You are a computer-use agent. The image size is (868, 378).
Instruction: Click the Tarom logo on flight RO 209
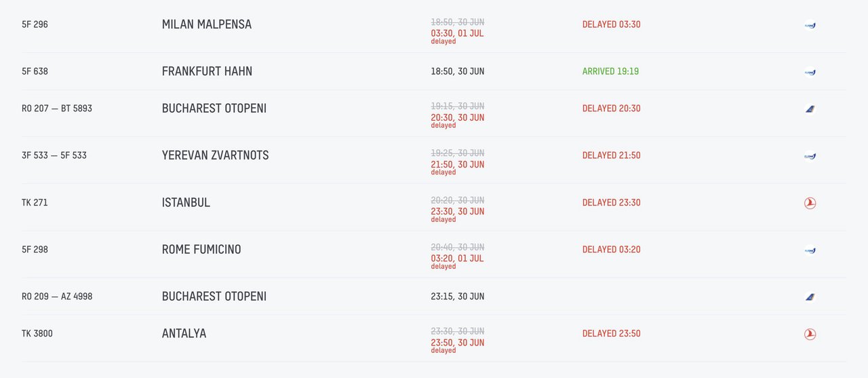810,297
